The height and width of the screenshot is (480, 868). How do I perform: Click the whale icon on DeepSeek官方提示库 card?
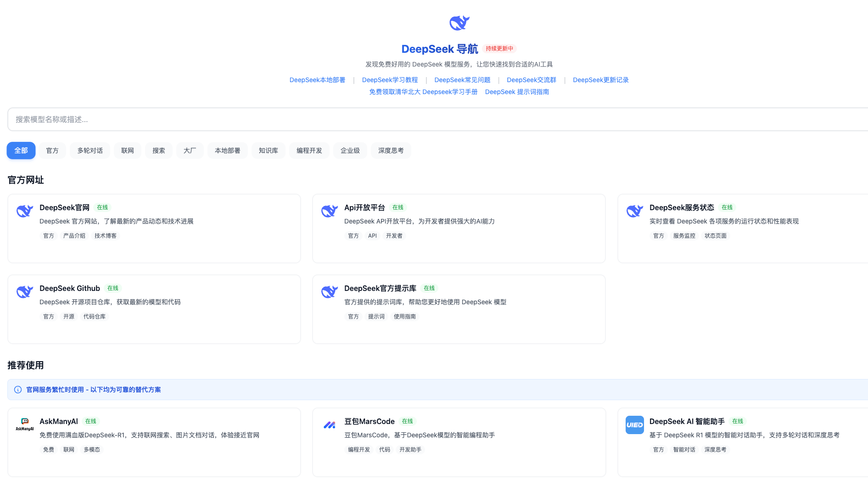[330, 291]
